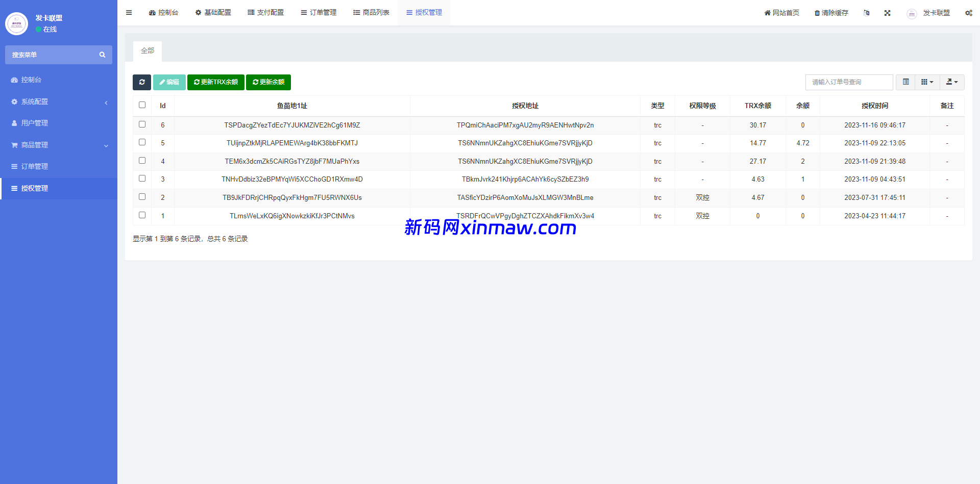This screenshot has width=980, height=484.
Task: Open the gears settings icon at top right
Action: pos(968,13)
